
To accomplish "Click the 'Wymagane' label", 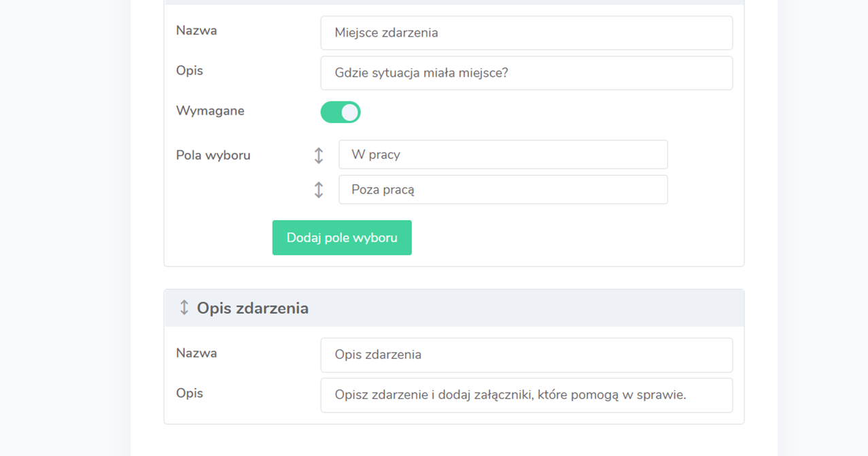I will pos(210,111).
